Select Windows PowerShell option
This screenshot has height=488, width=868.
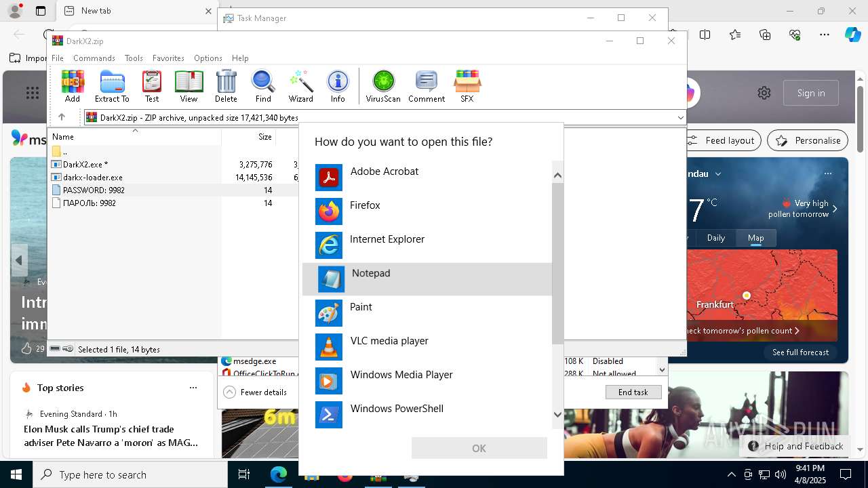pos(427,415)
